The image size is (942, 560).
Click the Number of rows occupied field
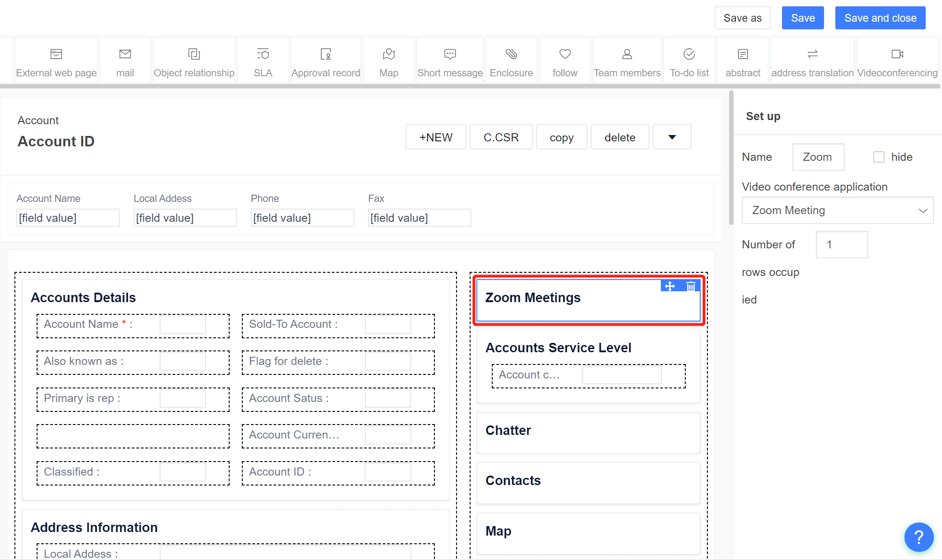(x=842, y=245)
